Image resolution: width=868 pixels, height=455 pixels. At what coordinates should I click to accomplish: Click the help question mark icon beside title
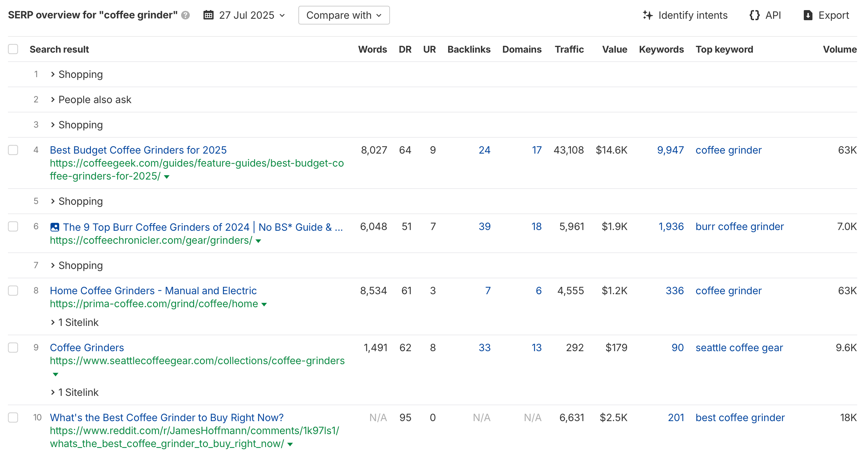pyautogui.click(x=185, y=15)
